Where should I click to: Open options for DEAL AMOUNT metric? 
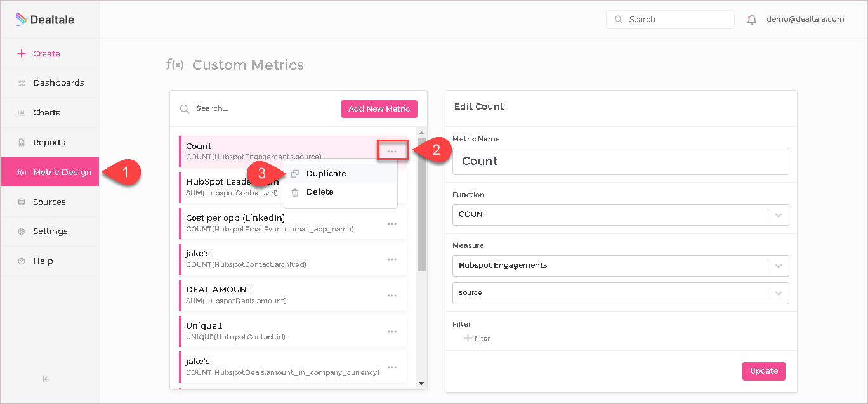pyautogui.click(x=392, y=295)
